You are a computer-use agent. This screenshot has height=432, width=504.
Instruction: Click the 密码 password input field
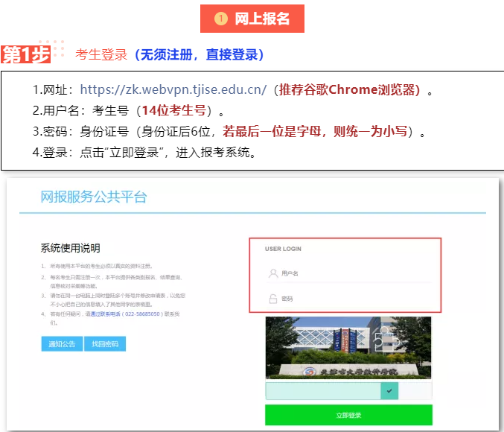click(x=350, y=298)
